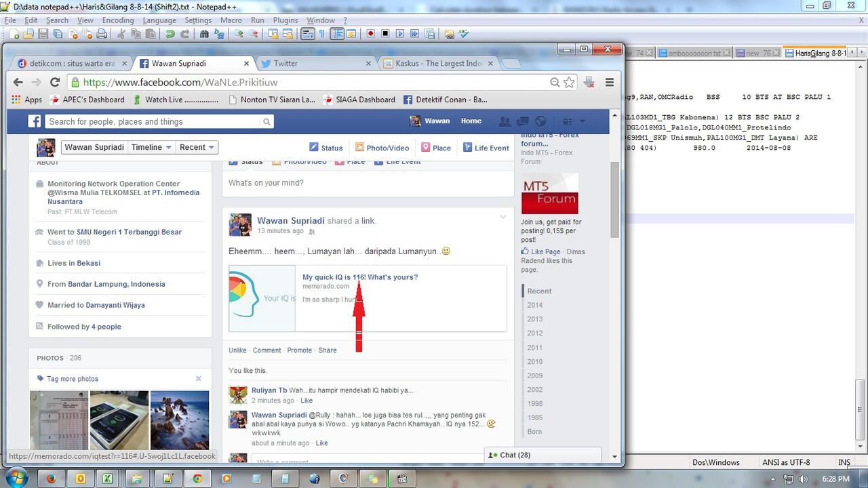This screenshot has width=868, height=488.
Task: Open Facebook account dropdown arrow
Action: click(x=582, y=121)
